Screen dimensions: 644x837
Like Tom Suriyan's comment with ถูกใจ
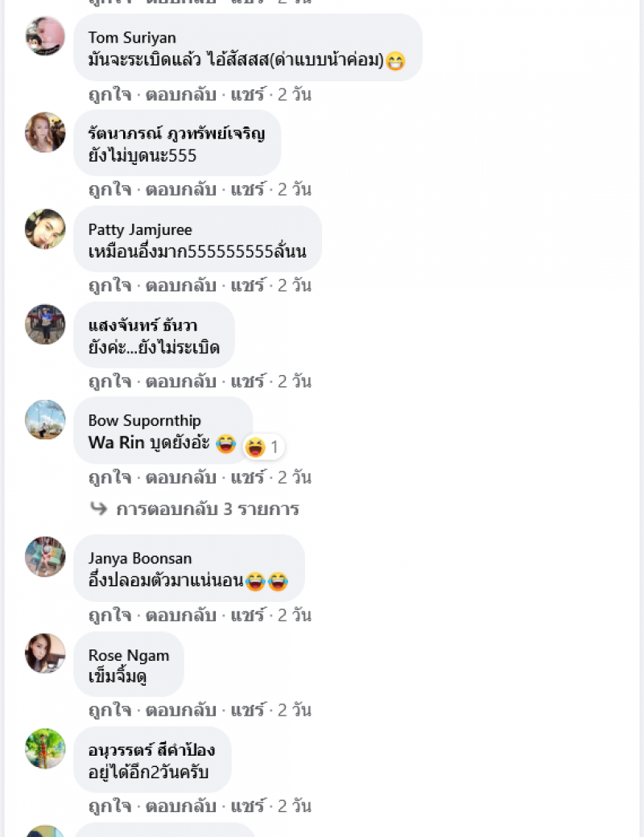(110, 94)
